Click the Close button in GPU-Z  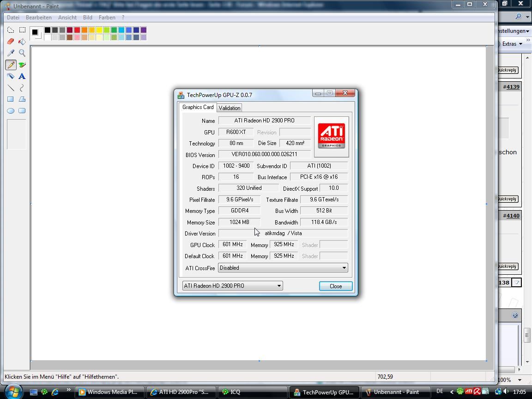pos(336,286)
